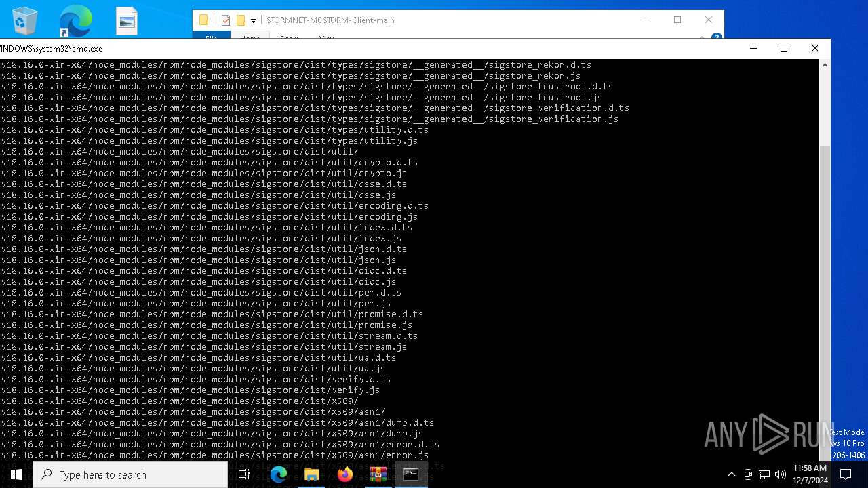Minimize the STORMNET-MCSTORM-Client-main Explorer window
The image size is (868, 488).
[646, 20]
